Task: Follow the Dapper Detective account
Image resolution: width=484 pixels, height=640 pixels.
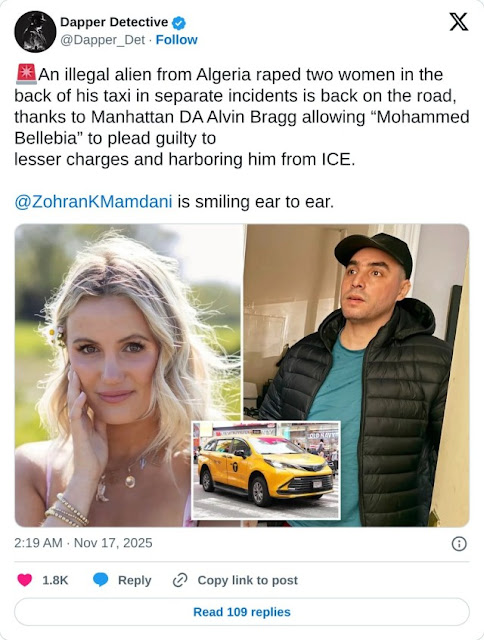Action: coord(177,40)
